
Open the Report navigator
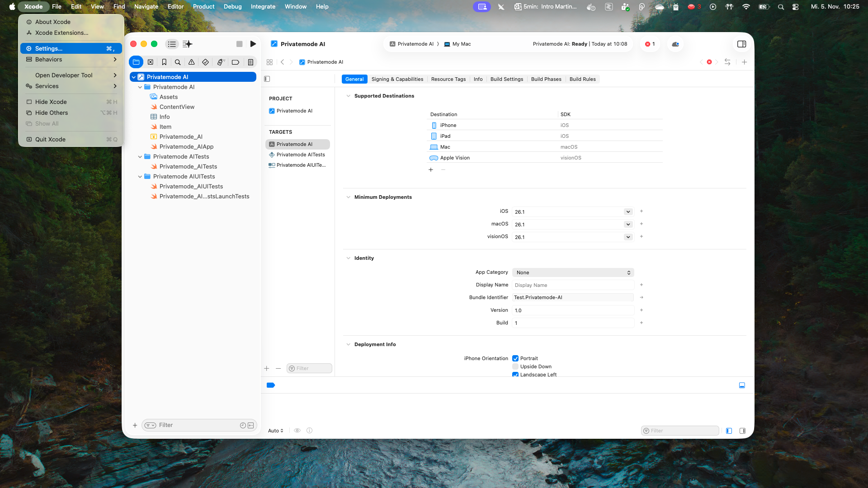pos(250,62)
